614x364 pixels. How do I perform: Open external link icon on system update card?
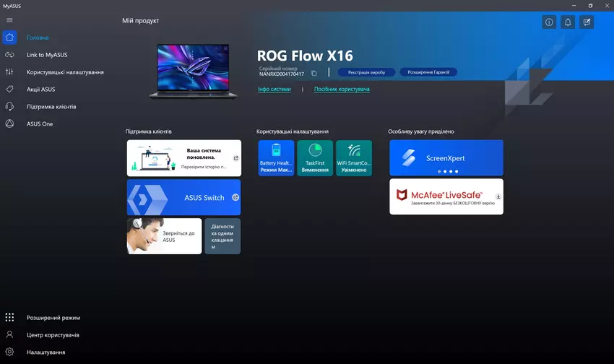(235, 158)
